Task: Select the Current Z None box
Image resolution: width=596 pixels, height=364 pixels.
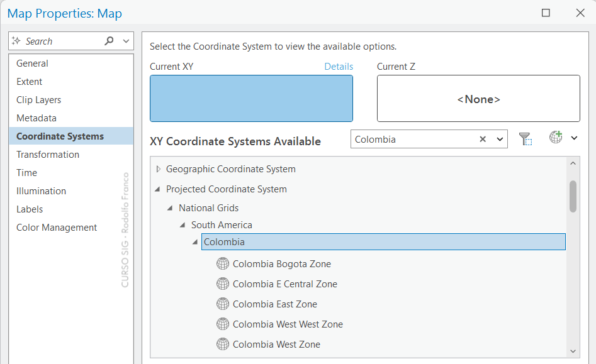Action: 478,99
